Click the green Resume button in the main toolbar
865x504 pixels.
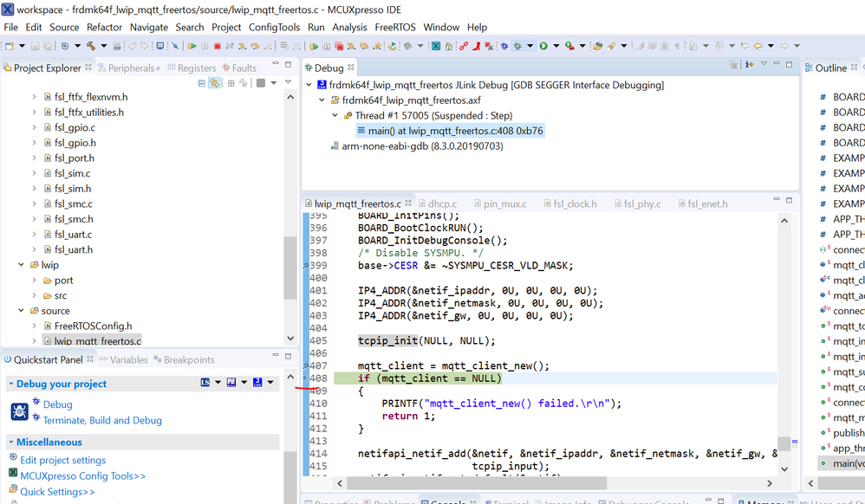[192, 46]
